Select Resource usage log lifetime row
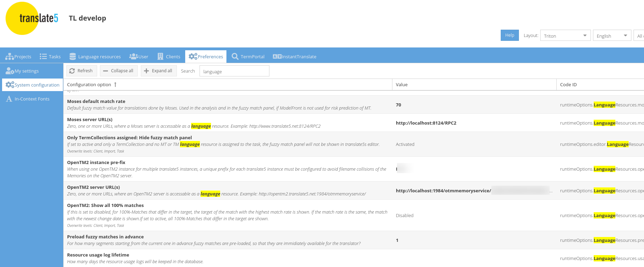 pyautogui.click(x=354, y=258)
